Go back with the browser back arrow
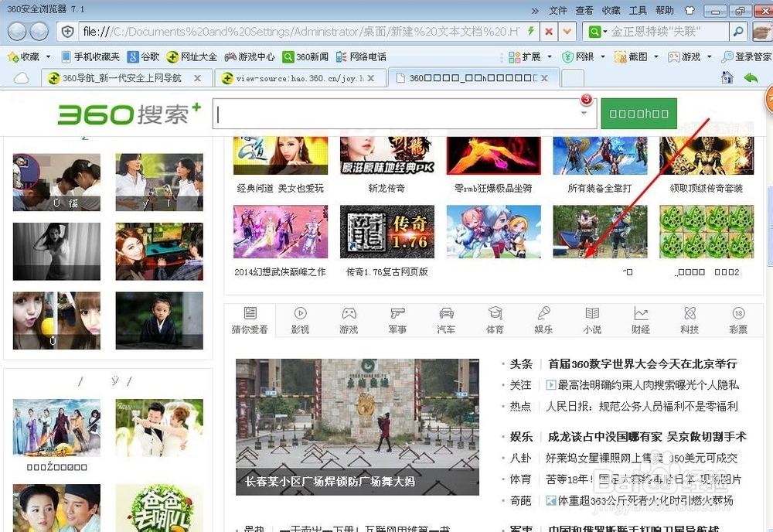 click(17, 32)
